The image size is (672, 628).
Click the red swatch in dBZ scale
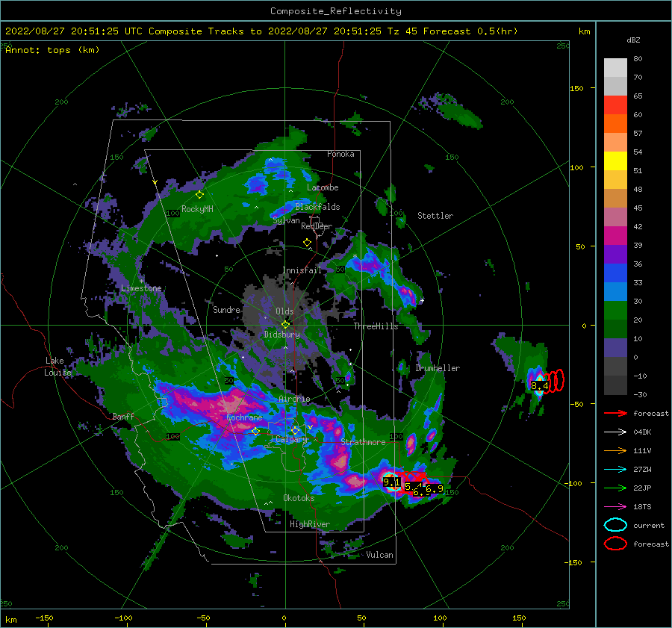coord(615,105)
